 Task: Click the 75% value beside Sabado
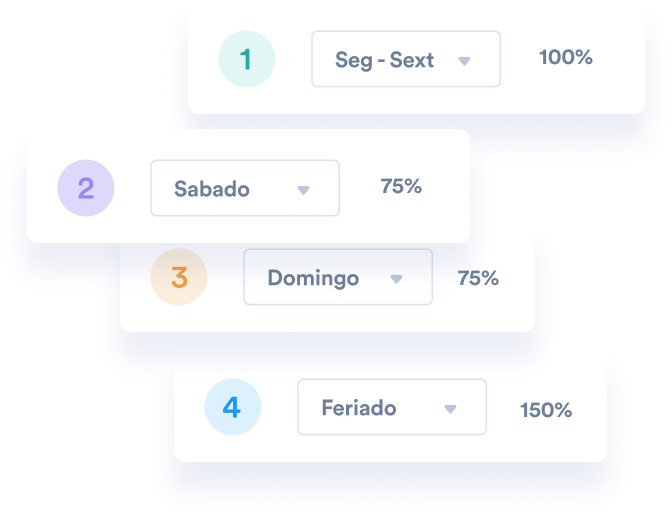tap(401, 186)
